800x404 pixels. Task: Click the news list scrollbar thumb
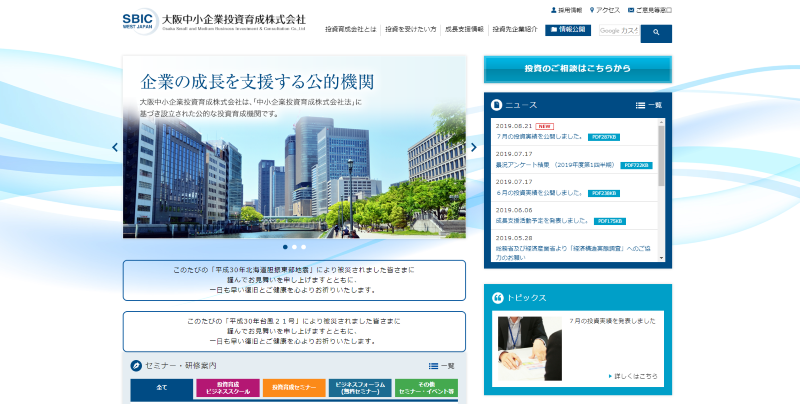pyautogui.click(x=662, y=156)
